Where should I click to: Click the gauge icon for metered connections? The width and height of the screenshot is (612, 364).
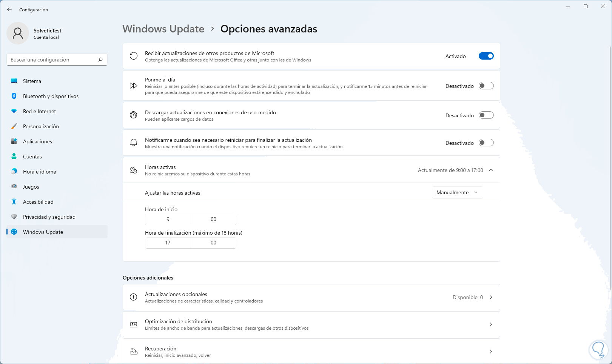tap(134, 115)
